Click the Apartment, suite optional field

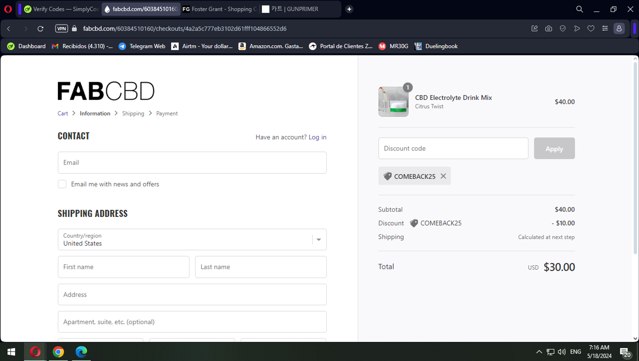click(192, 322)
